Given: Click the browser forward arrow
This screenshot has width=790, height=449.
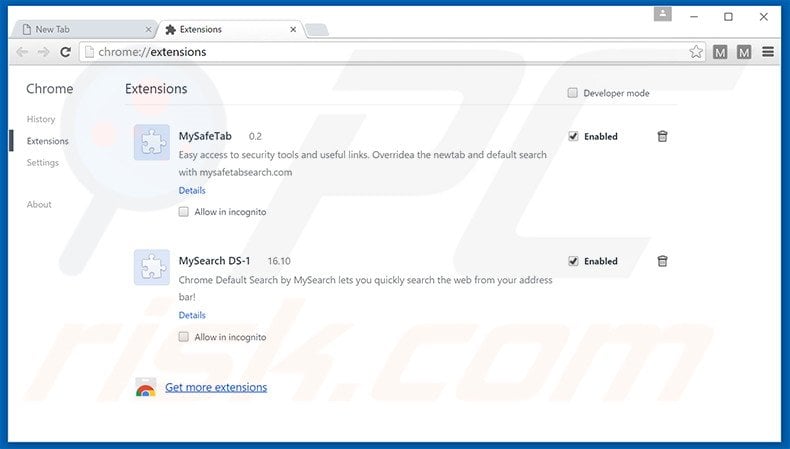Looking at the screenshot, I should point(44,52).
